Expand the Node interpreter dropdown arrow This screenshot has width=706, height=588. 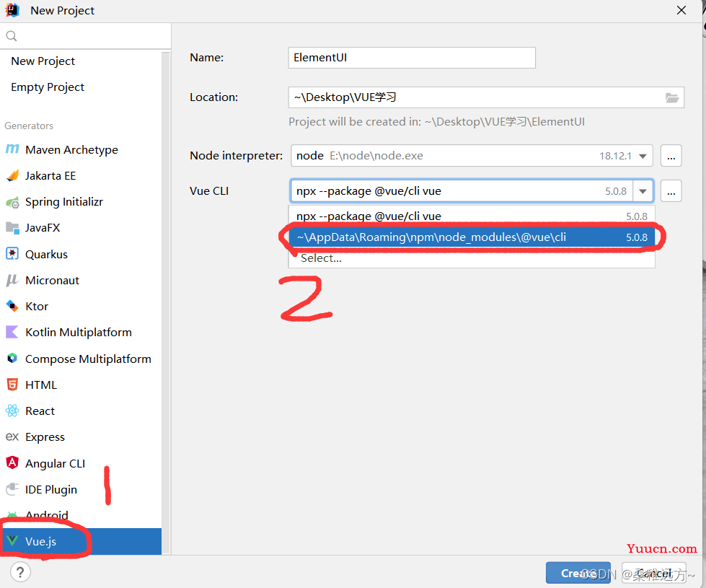coord(643,156)
